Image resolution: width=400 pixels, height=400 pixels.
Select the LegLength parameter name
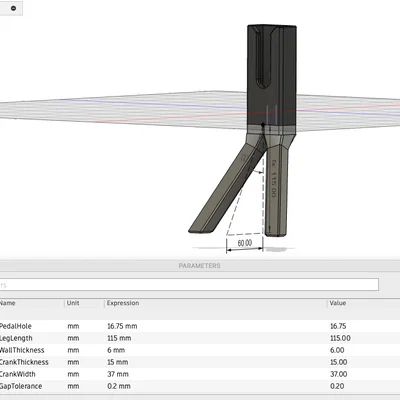[x=16, y=338]
